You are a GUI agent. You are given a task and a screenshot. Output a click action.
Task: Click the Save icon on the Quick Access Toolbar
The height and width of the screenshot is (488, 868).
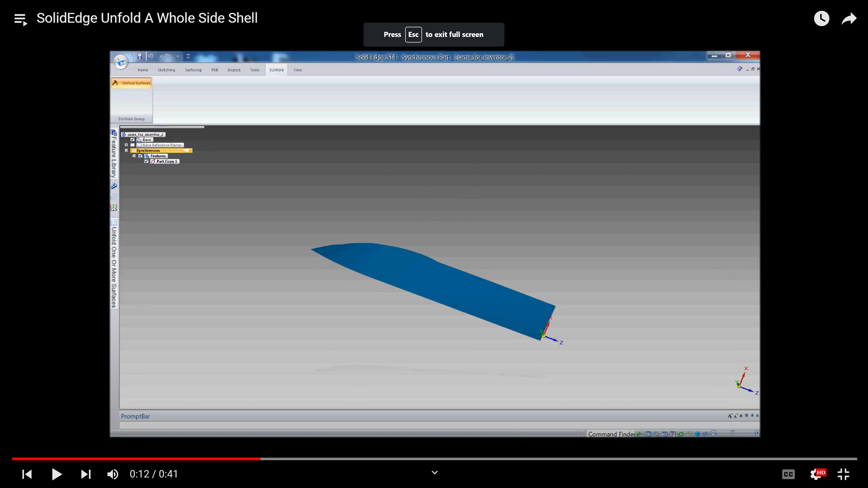(139, 56)
